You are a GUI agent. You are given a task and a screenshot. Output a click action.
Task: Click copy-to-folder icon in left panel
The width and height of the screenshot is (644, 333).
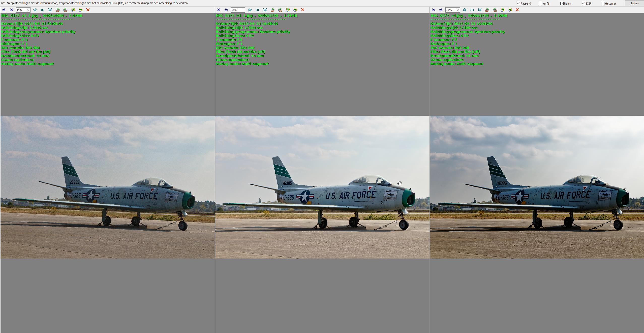click(73, 10)
